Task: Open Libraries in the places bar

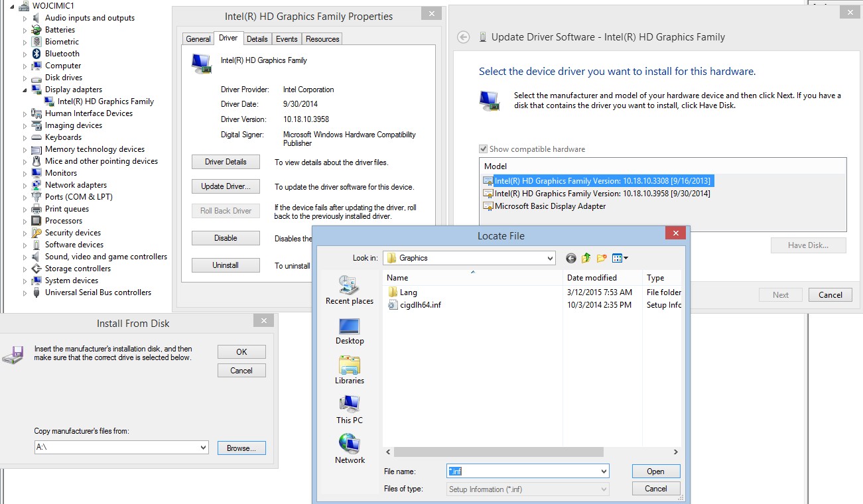Action: click(x=350, y=370)
